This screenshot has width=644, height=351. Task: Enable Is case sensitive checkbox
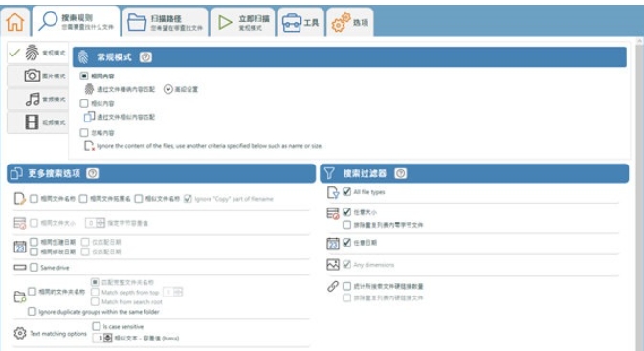tap(96, 326)
